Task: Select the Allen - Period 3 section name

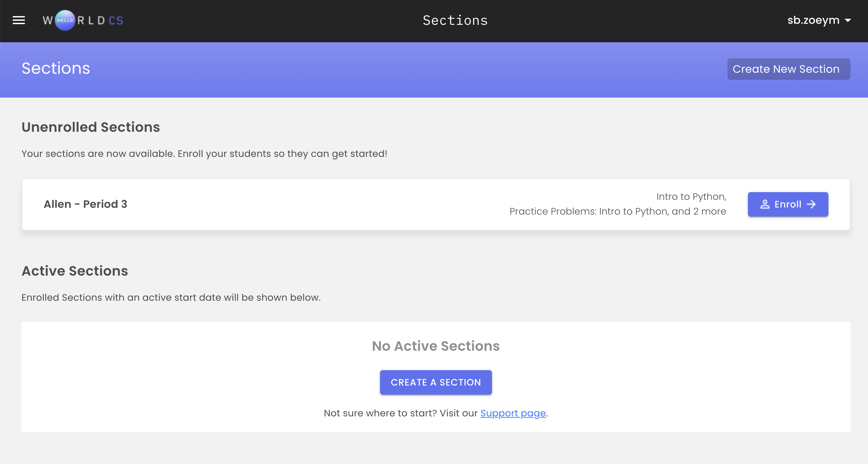Action: point(85,204)
